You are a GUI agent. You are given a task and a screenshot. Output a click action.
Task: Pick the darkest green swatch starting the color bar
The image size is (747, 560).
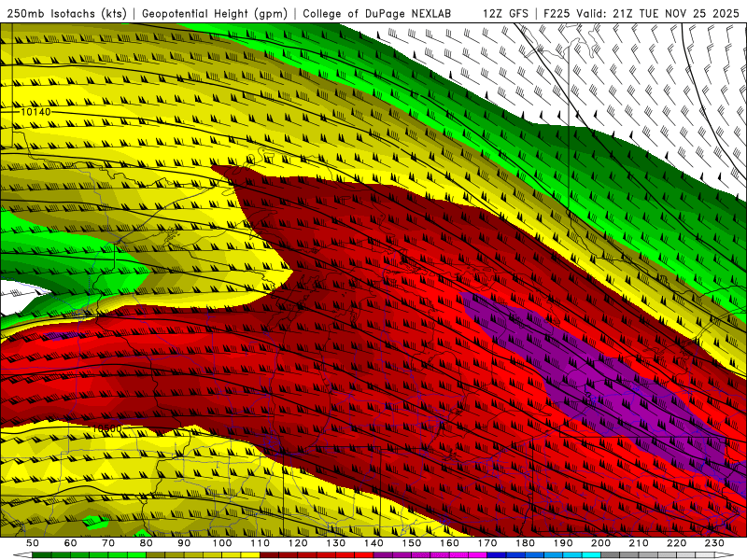(x=41, y=555)
